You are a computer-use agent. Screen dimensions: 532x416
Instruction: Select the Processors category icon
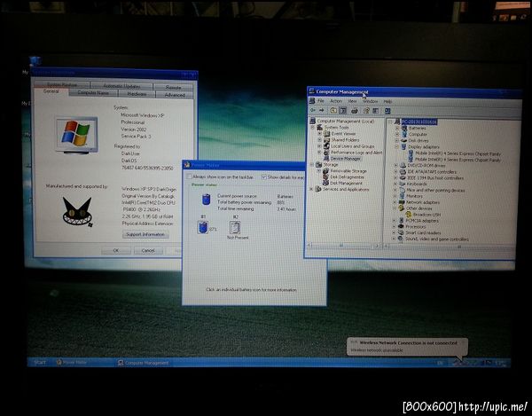coord(401,226)
